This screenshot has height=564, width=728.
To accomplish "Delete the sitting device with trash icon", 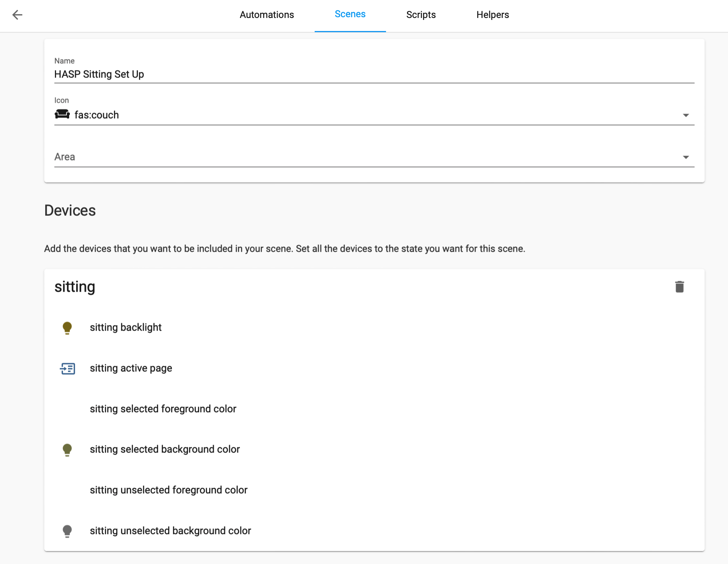I will pyautogui.click(x=679, y=287).
